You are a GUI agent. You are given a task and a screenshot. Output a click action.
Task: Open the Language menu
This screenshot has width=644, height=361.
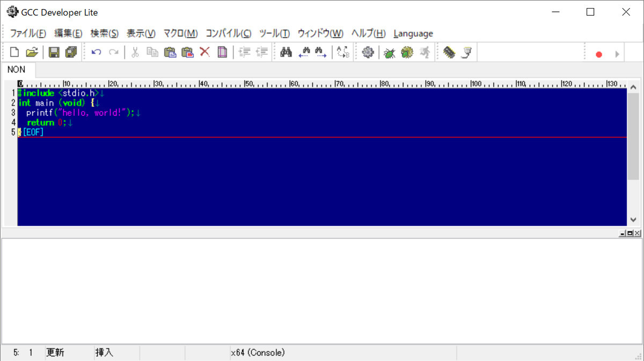[x=413, y=33]
